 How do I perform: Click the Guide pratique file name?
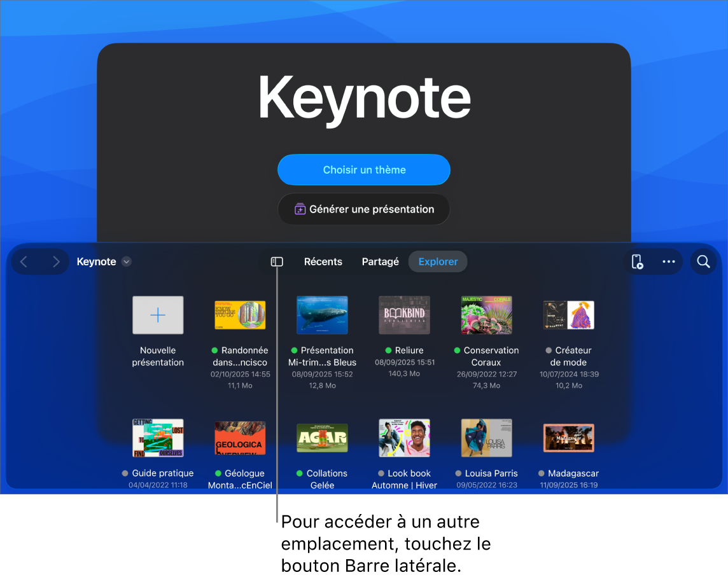[x=162, y=473]
